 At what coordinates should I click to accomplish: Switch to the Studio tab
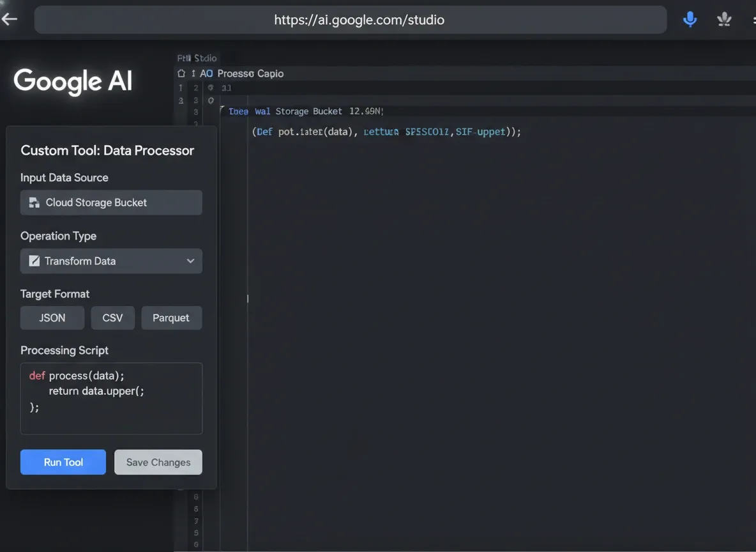click(197, 57)
